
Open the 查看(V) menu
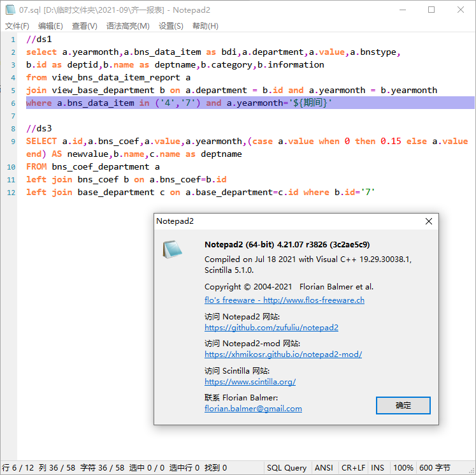(85, 26)
